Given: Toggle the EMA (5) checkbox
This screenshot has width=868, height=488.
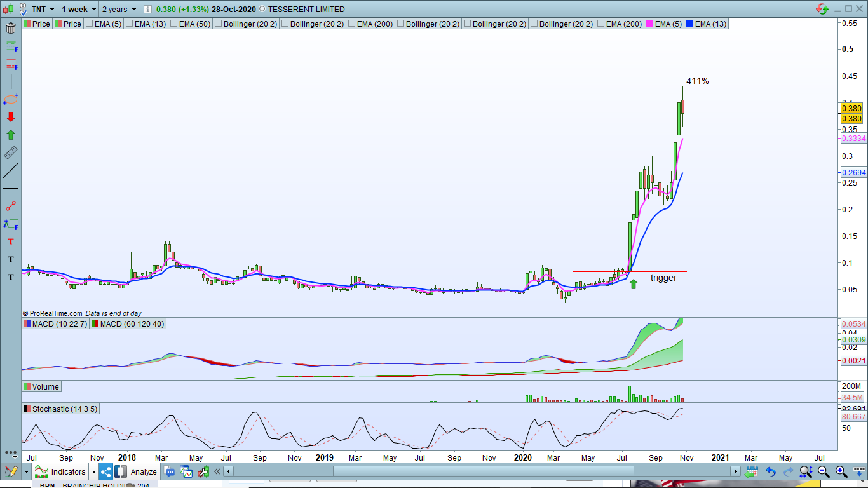Looking at the screenshot, I should (x=90, y=24).
